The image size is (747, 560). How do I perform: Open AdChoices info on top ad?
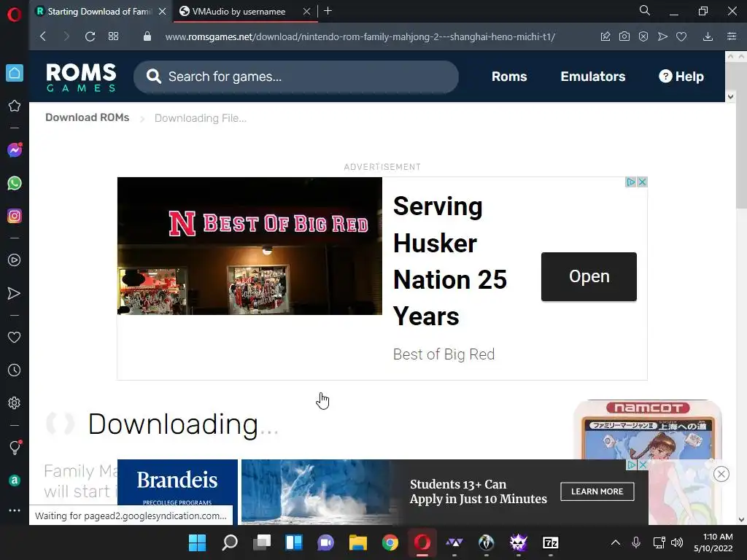point(631,182)
